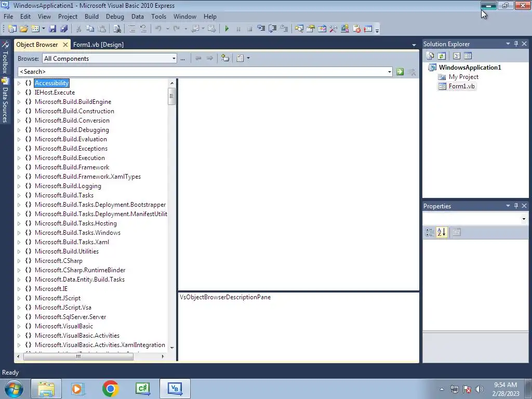Click the Add New Item toolbar icon
Screen dimensions: 532x399
tap(35, 29)
